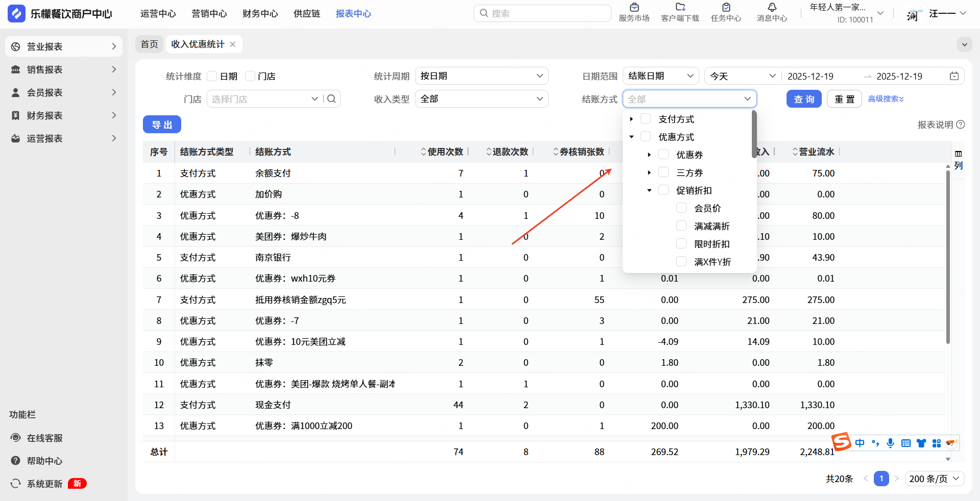Viewport: 980px width, 501px height.
Task: Open the 收入类型 dropdown
Action: click(x=481, y=99)
